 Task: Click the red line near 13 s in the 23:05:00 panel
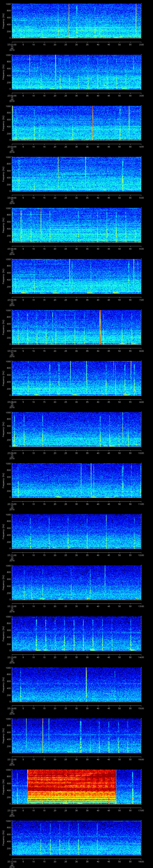coord(41,222)
